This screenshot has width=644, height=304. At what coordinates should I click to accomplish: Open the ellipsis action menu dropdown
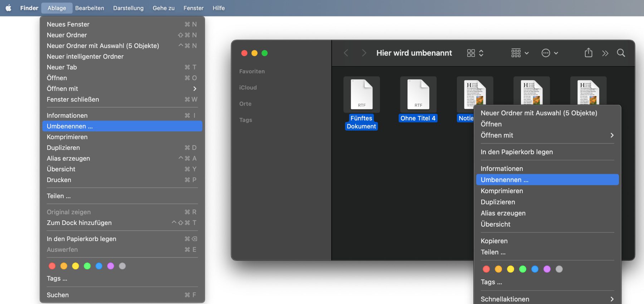click(x=550, y=53)
